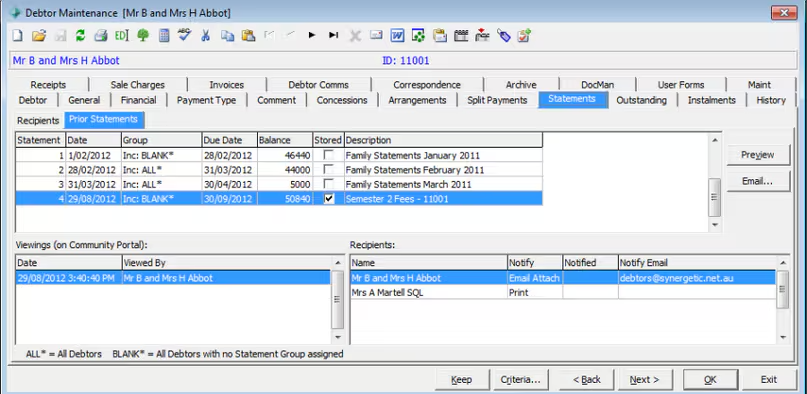Click the yellow clipboard note icon
The width and height of the screenshot is (807, 394).
(440, 35)
